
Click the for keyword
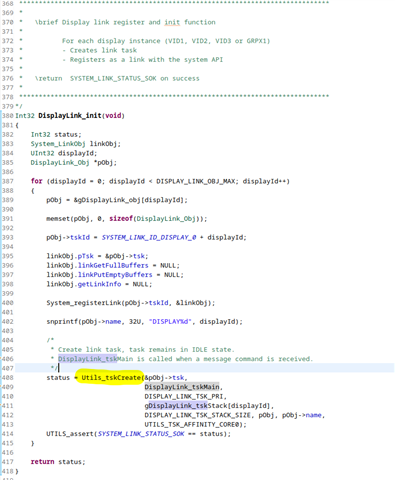click(x=37, y=181)
